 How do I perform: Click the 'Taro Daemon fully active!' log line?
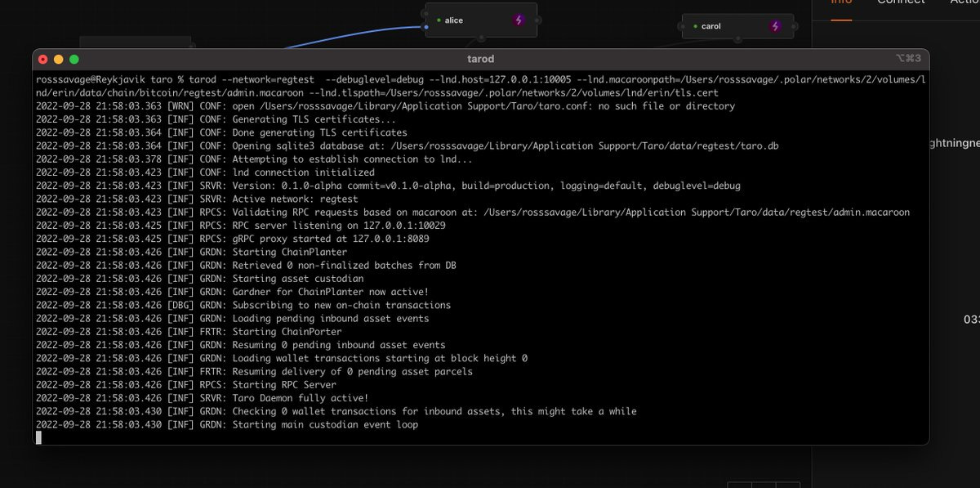pyautogui.click(x=203, y=398)
